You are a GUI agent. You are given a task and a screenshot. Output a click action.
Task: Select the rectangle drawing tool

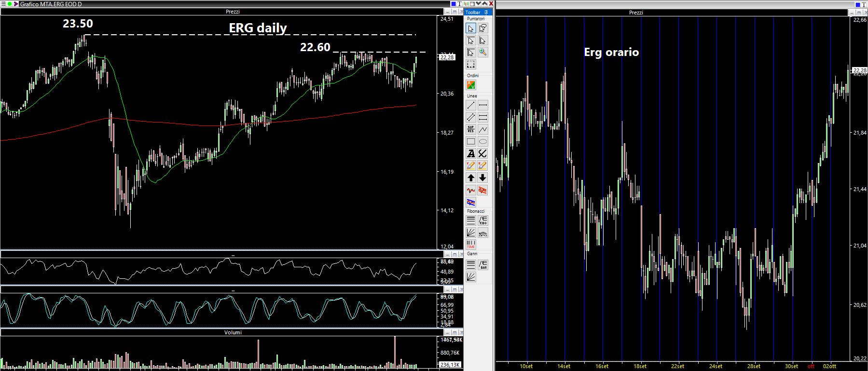click(x=471, y=141)
